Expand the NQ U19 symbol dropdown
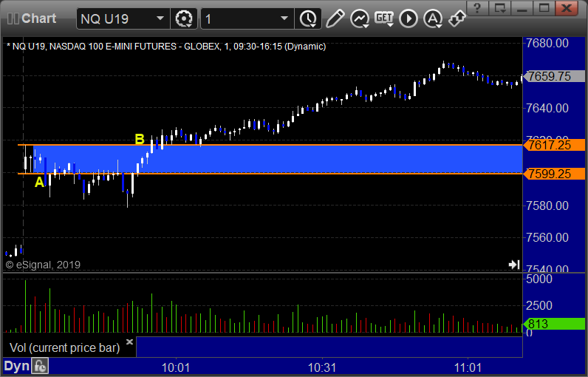This screenshot has width=588, height=377. (160, 18)
